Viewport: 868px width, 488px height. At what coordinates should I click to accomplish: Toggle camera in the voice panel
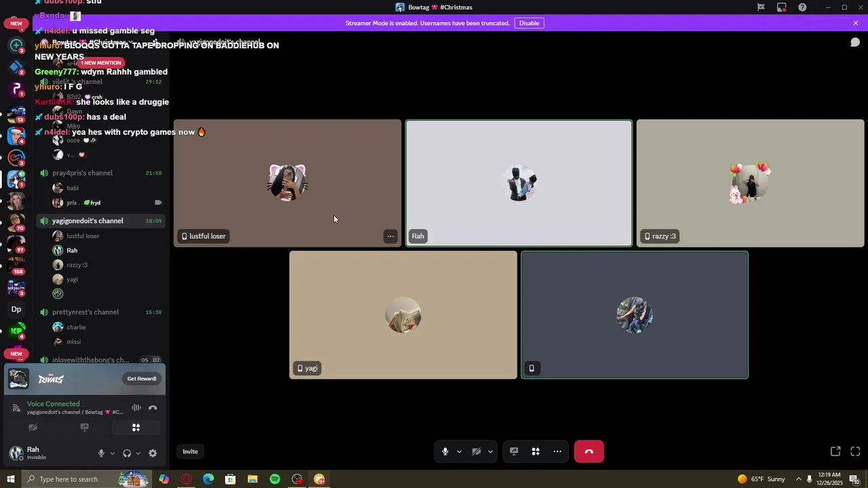click(x=33, y=428)
